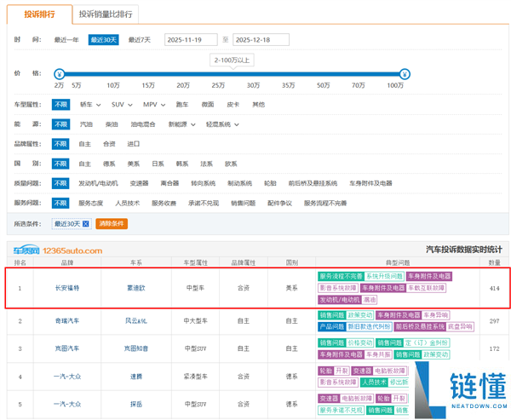The width and height of the screenshot is (511, 420).
Task: Expand the 新能源 energy dropdown
Action: 183,124
